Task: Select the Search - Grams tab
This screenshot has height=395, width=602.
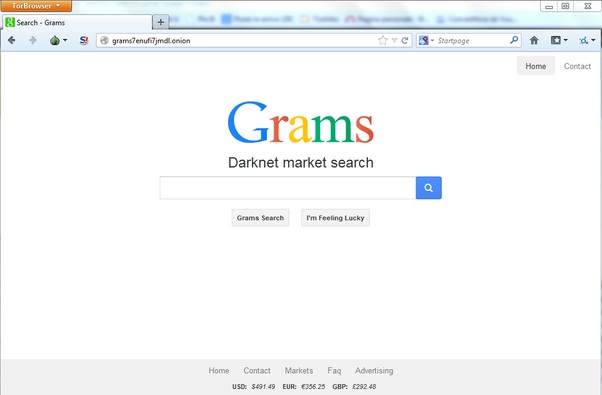Action: coord(77,22)
